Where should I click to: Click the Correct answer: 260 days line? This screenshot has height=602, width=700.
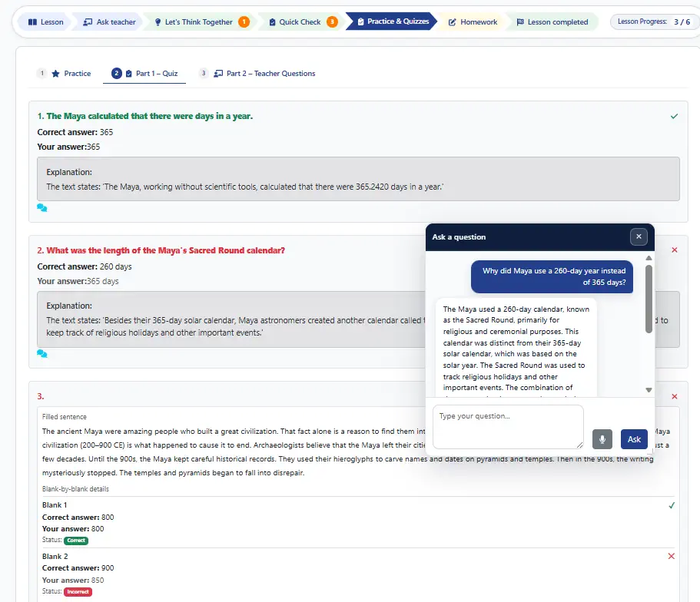(85, 266)
